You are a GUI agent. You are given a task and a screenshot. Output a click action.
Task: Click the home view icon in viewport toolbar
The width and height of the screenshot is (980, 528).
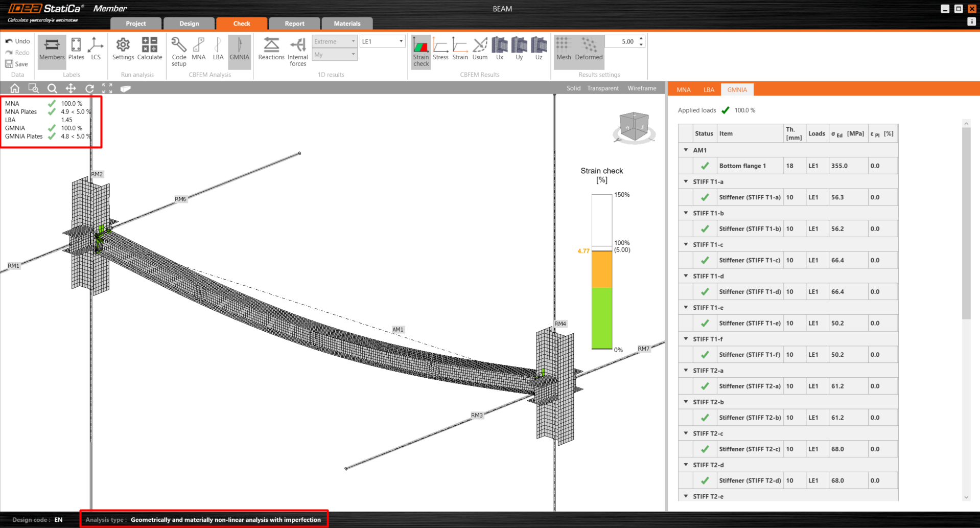(15, 88)
